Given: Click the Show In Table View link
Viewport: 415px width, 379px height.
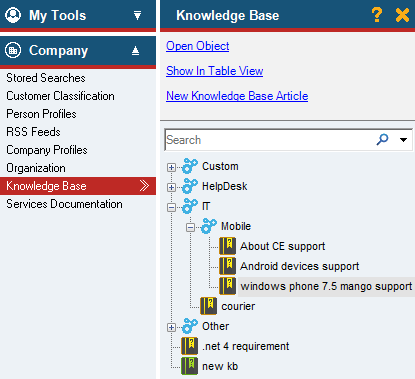Looking at the screenshot, I should point(215,71).
